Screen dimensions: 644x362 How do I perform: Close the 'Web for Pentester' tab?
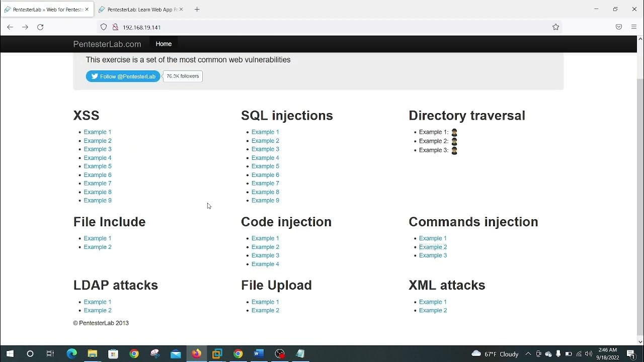pyautogui.click(x=87, y=9)
